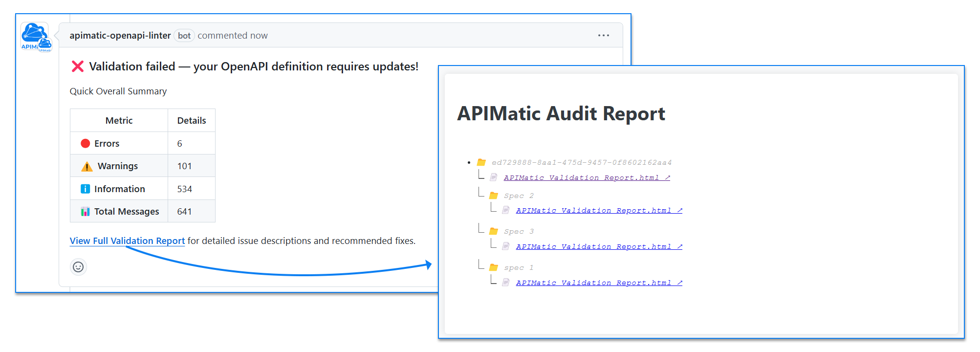Click file icon under Spec 2
Image resolution: width=980 pixels, height=352 pixels.
(506, 210)
